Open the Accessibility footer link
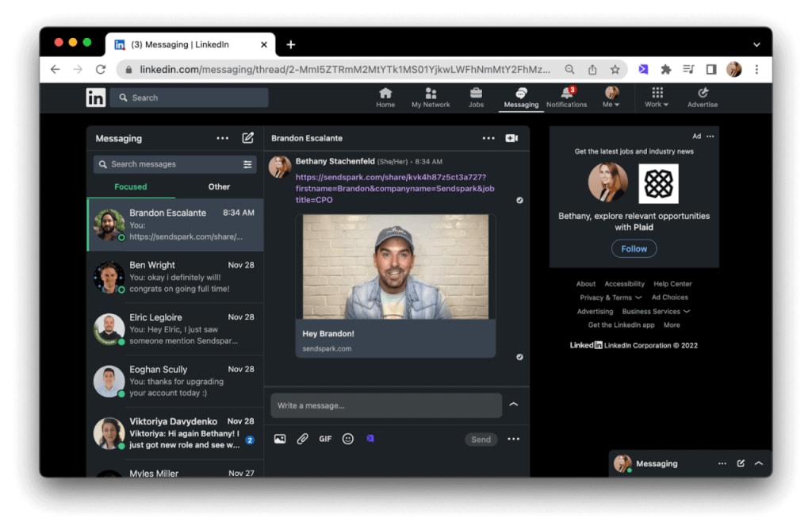 tap(624, 284)
